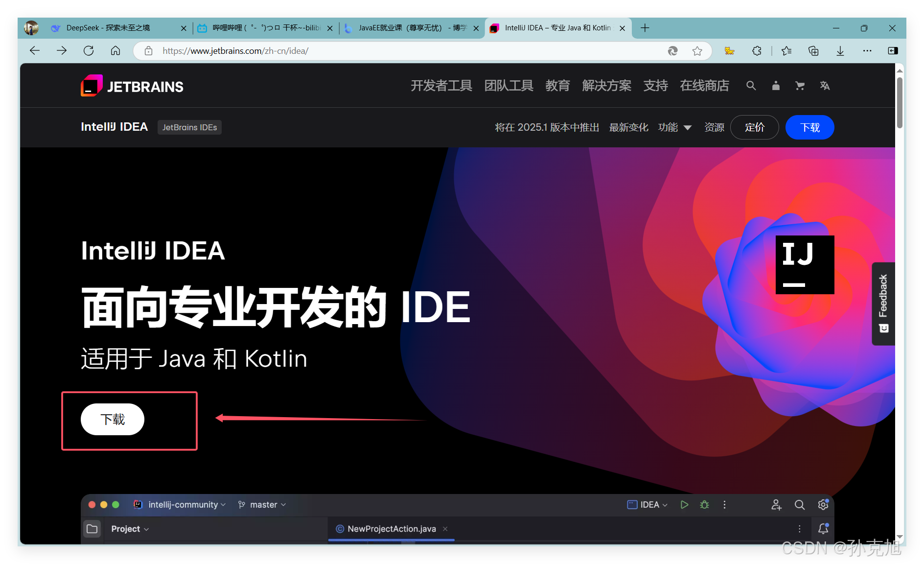Expand the Project tool window dropdown
This screenshot has width=924, height=564.
coord(130,529)
